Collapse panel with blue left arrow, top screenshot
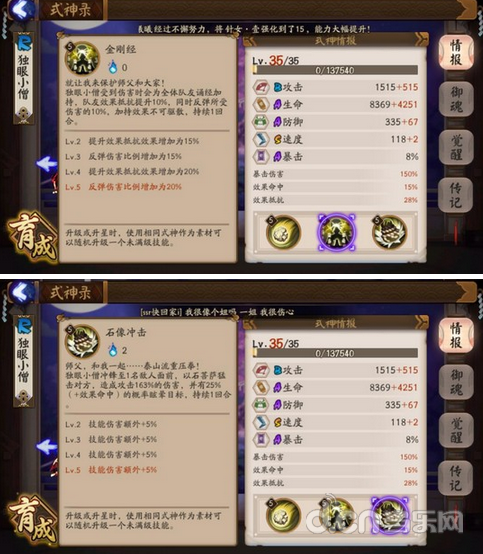Screen dimensions: 483x554 (47, 164)
